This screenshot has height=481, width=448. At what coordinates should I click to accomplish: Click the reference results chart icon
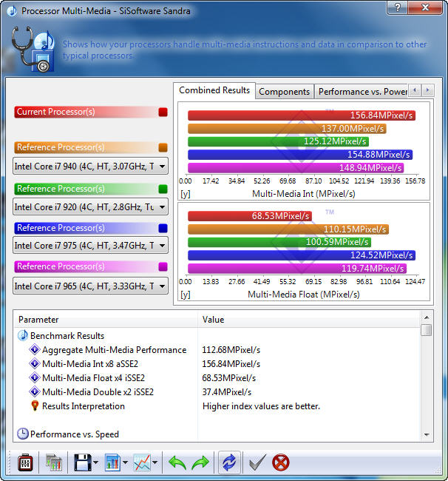pyautogui.click(x=54, y=463)
